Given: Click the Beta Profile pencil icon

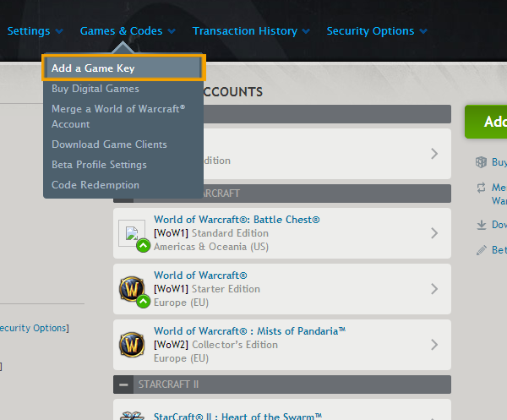Looking at the screenshot, I should coord(481,250).
